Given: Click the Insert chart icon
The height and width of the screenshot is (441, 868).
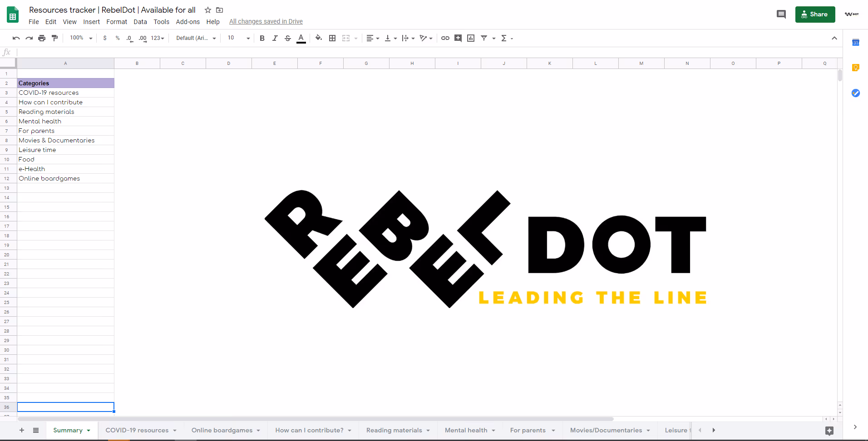Looking at the screenshot, I should coord(471,38).
